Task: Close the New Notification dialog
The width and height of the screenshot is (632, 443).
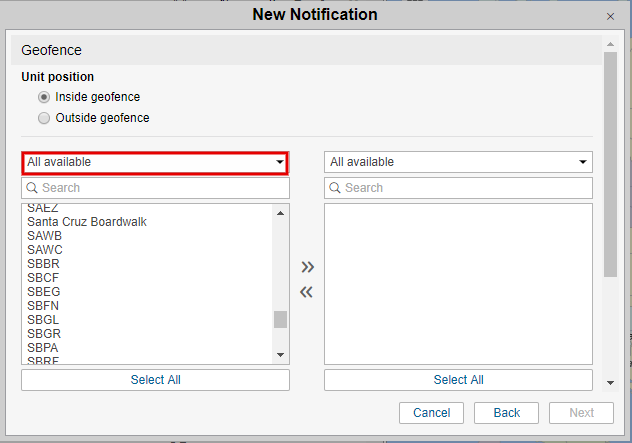Action: coord(610,17)
